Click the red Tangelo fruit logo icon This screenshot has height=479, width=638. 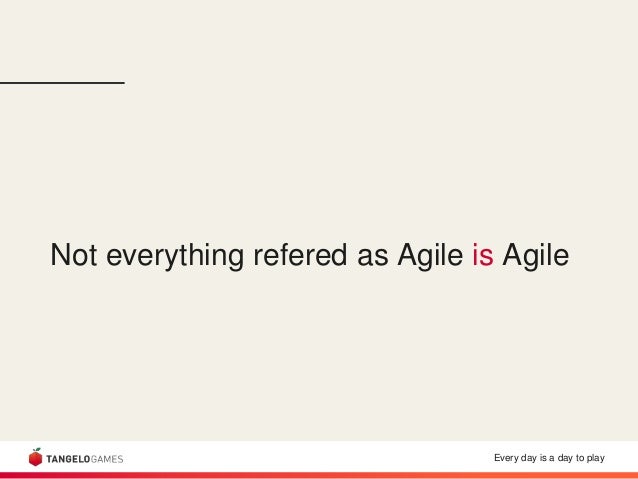pyautogui.click(x=35, y=457)
